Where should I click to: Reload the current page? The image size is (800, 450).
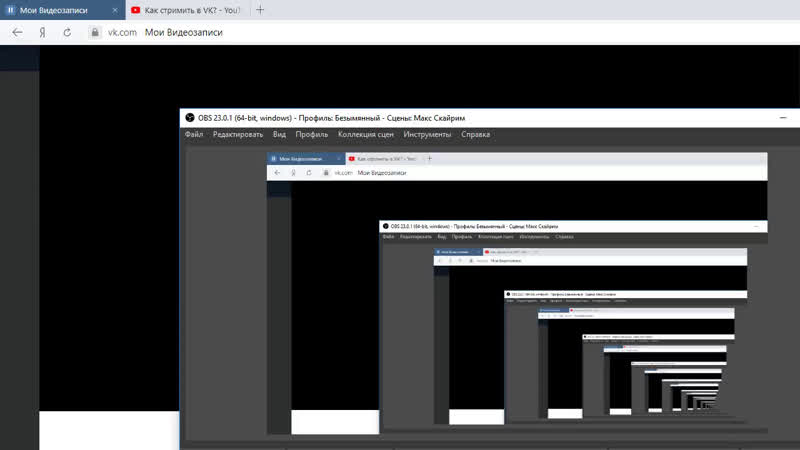tap(67, 32)
